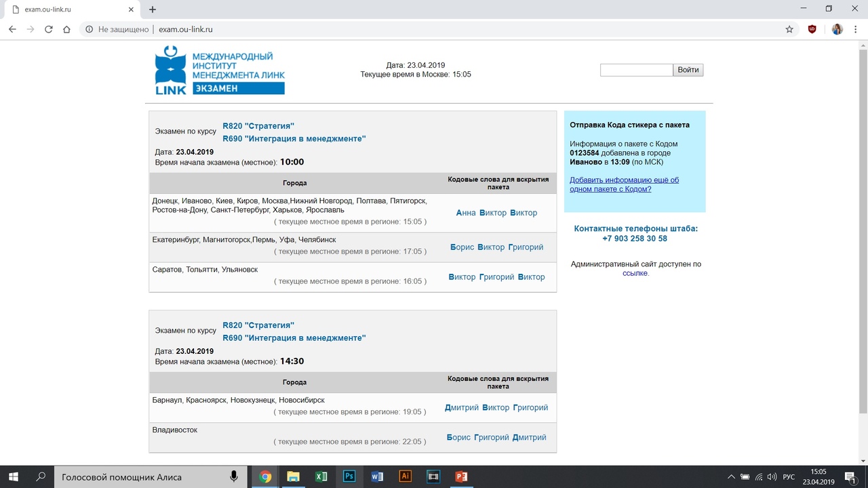868x488 pixels.
Task: Click the Alice voice assistant microphone
Action: coord(234,476)
